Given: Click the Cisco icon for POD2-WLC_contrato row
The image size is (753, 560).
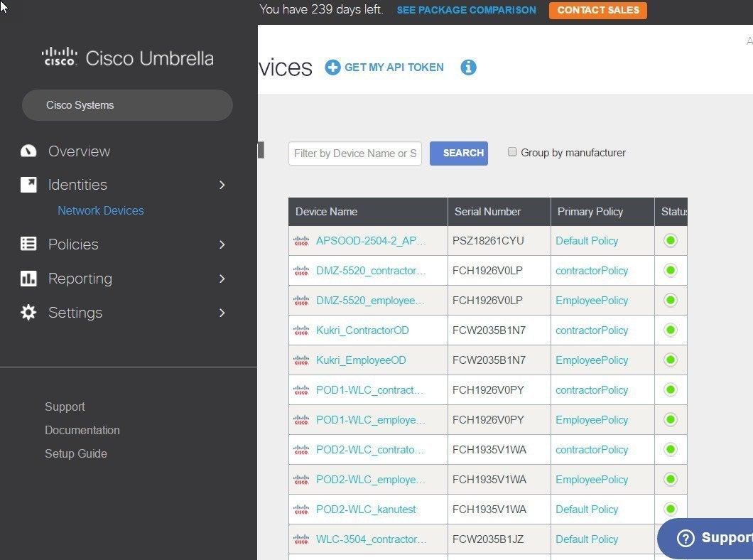Looking at the screenshot, I should pyautogui.click(x=301, y=450).
